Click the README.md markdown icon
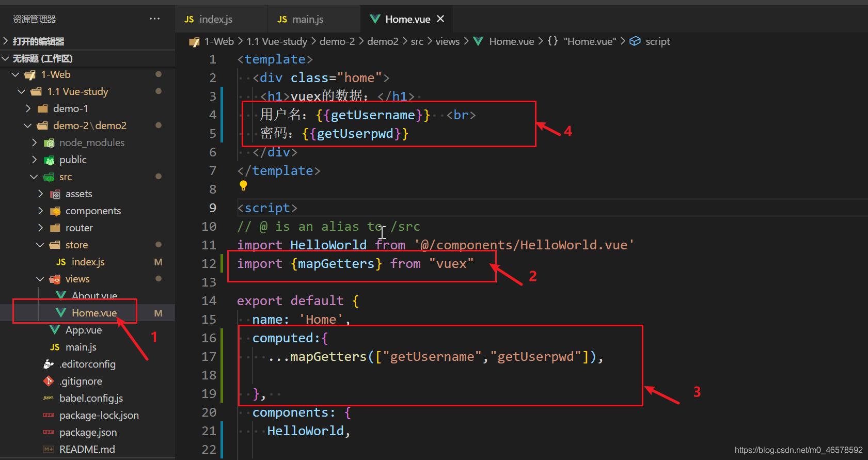Image resolution: width=868 pixels, height=460 pixels. click(49, 450)
